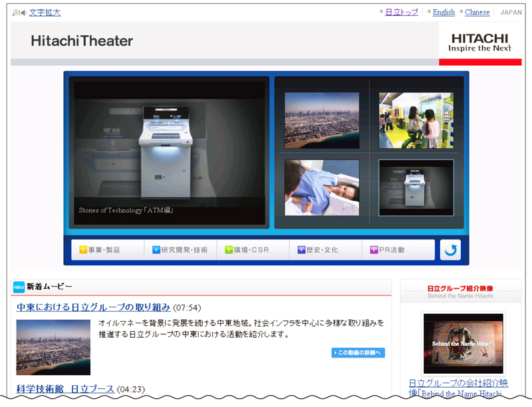The height and width of the screenshot is (407, 532).
Task: Go to 日立トップ link
Action: point(402,12)
